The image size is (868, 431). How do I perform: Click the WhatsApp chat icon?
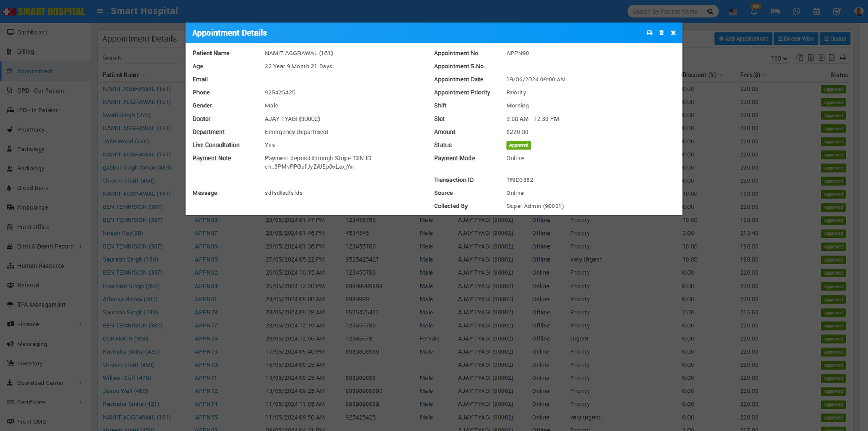[x=796, y=11]
